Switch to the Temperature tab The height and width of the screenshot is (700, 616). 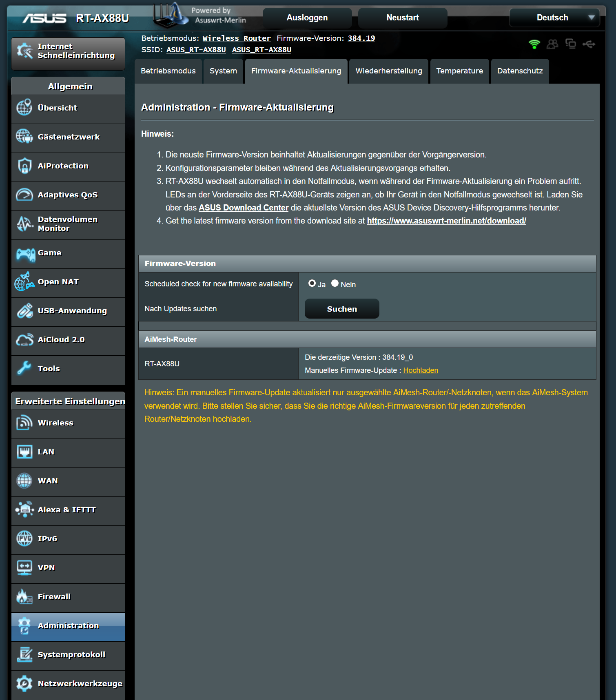(460, 71)
